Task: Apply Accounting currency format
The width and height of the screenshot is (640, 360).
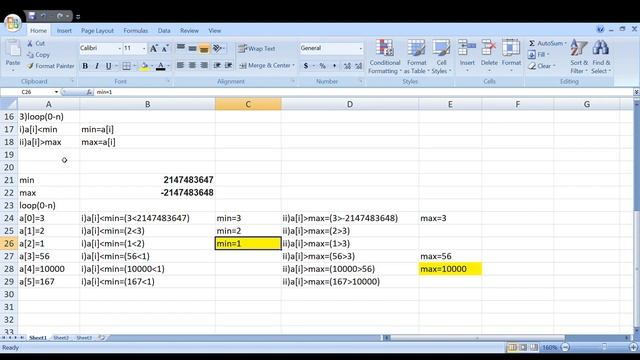Action: tap(306, 66)
